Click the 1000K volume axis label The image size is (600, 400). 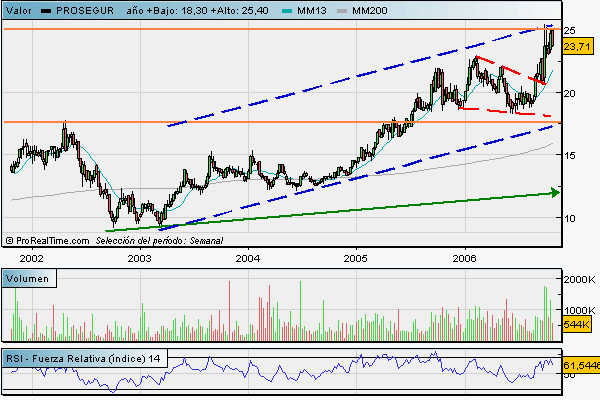(x=579, y=310)
